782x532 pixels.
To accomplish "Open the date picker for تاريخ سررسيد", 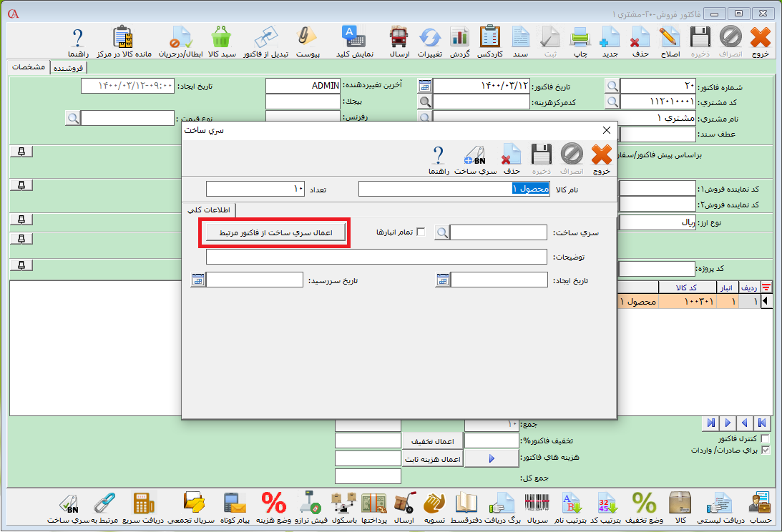I will coord(197,280).
